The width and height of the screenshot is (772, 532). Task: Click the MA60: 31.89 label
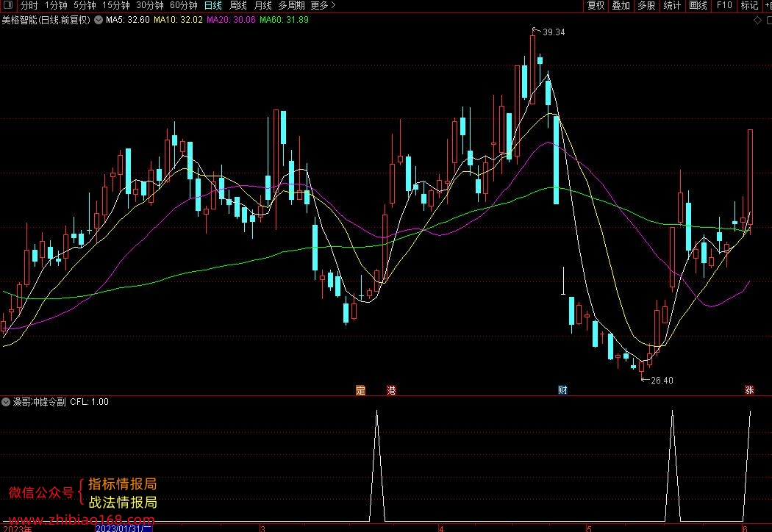tap(284, 20)
